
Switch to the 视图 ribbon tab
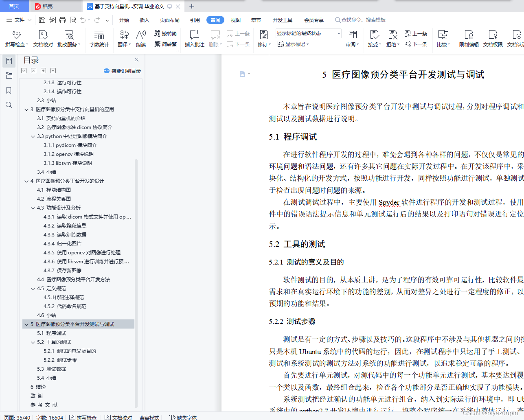tap(236, 20)
